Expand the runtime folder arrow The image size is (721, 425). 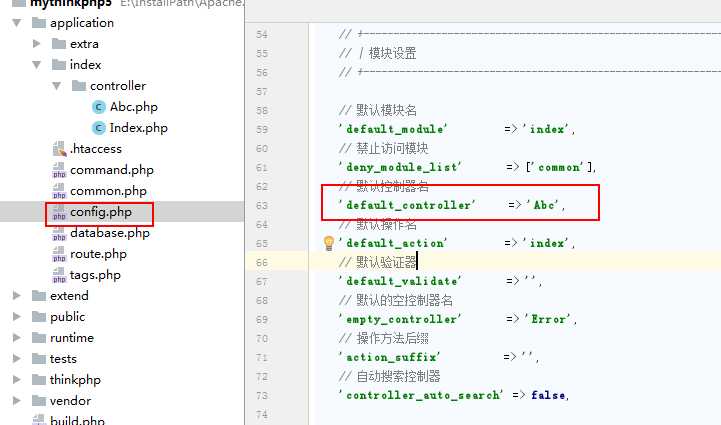(x=17, y=338)
